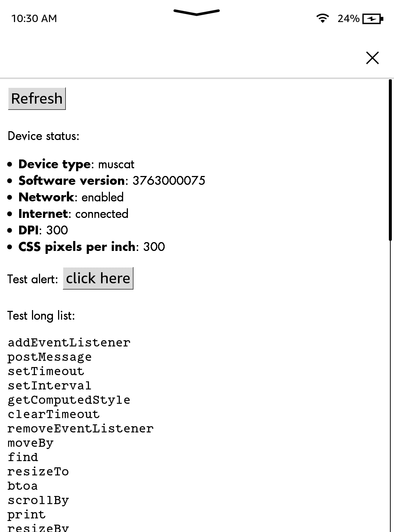Close the page with the X icon
The width and height of the screenshot is (394, 532).
(x=372, y=58)
